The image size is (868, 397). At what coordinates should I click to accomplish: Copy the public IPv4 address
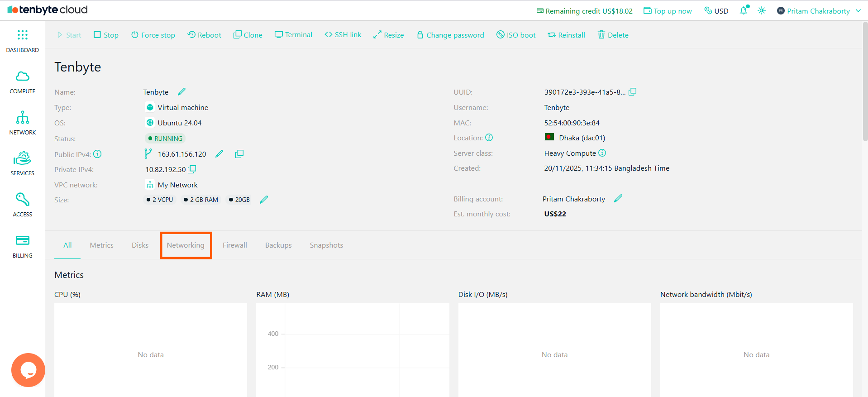[x=239, y=154]
